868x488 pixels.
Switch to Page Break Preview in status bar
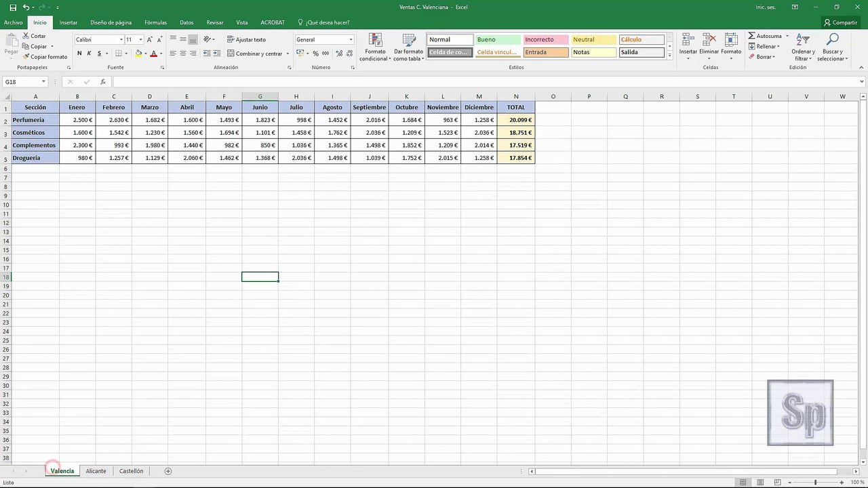[x=777, y=483]
